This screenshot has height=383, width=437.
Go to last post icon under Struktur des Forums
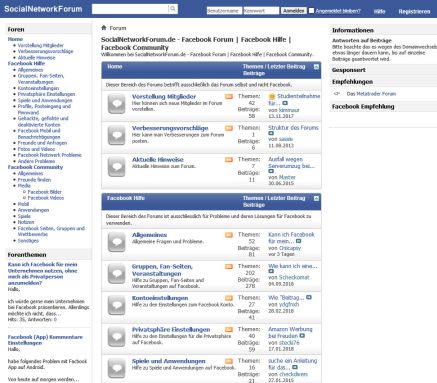tap(271, 133)
